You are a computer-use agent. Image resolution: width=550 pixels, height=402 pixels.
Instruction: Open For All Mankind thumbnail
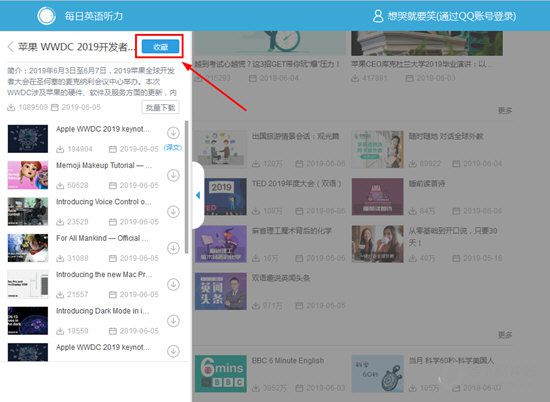click(x=28, y=248)
